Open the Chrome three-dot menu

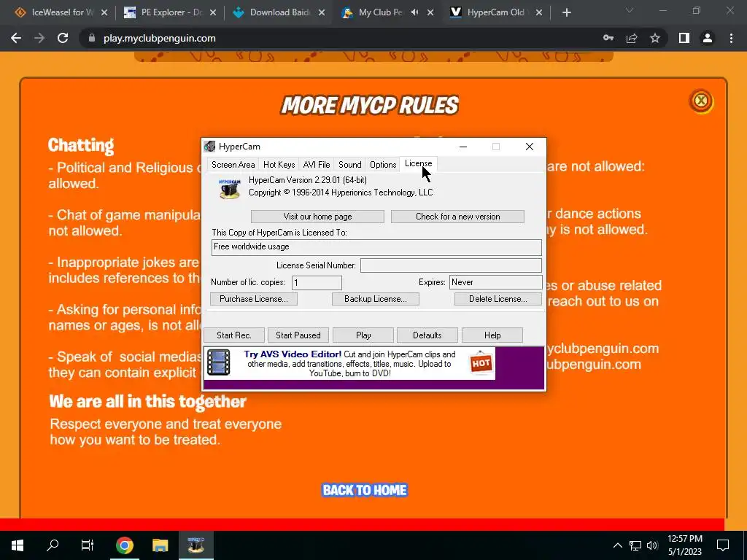(x=731, y=38)
